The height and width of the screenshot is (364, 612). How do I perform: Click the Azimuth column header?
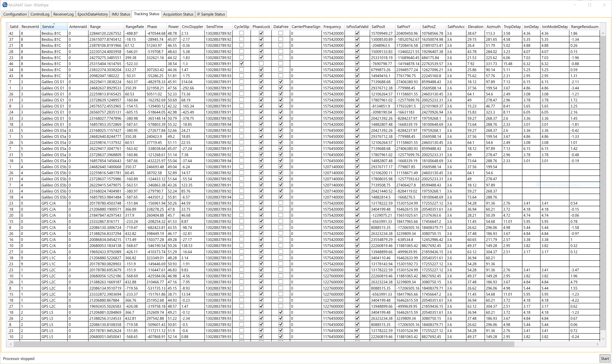[493, 27]
